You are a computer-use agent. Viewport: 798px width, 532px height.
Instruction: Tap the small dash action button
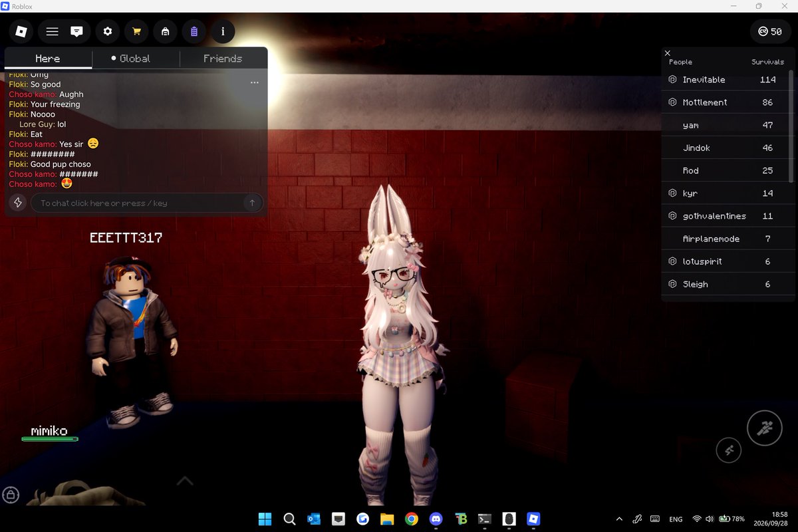[x=729, y=450]
